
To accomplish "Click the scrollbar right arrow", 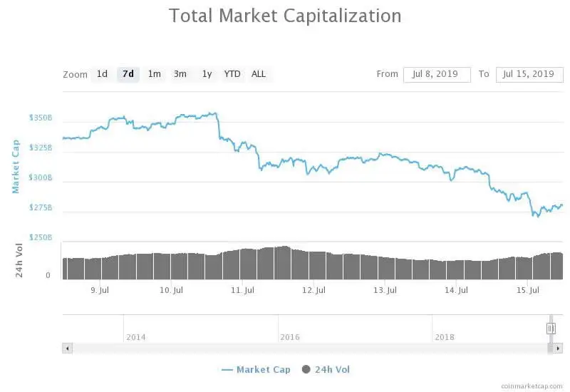I will [559, 348].
